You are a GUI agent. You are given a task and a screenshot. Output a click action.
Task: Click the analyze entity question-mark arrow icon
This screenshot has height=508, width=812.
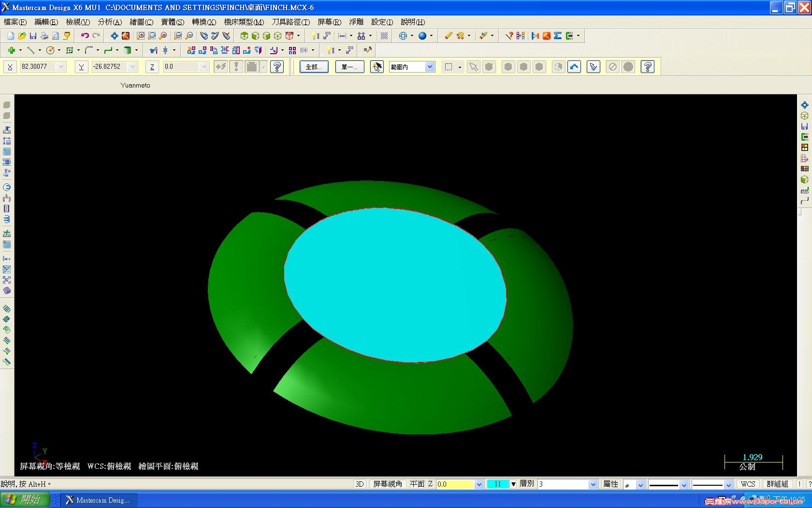(509, 36)
